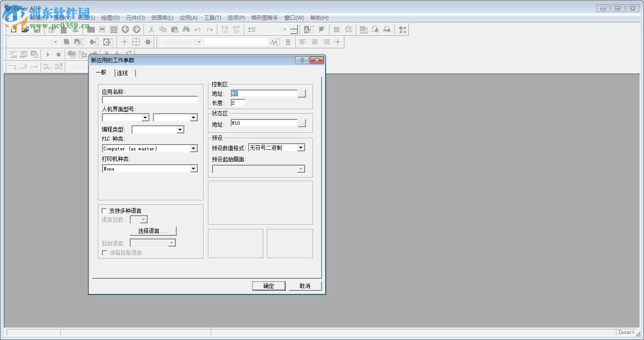Enable the 支持多种语言 checkbox
The width and height of the screenshot is (644, 340).
click(x=105, y=211)
